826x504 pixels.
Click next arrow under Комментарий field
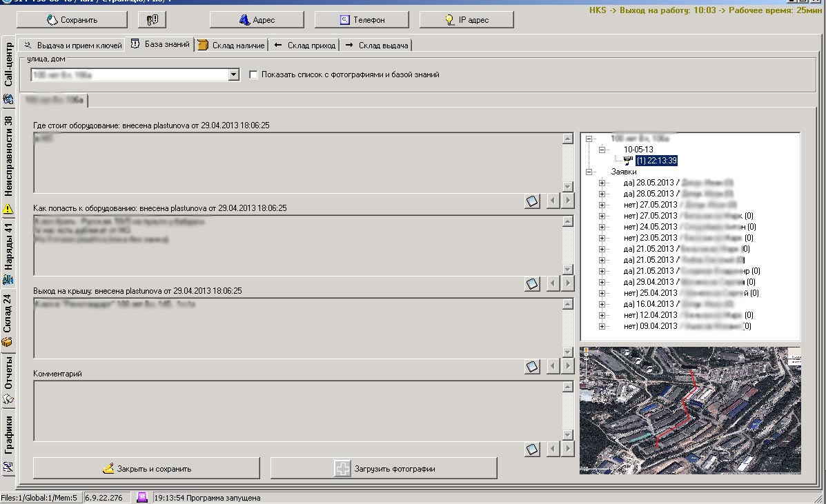(x=567, y=449)
